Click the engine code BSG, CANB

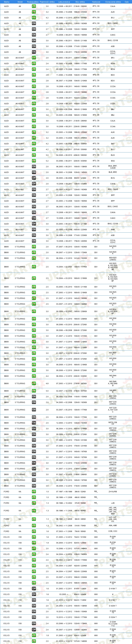(113, 189)
